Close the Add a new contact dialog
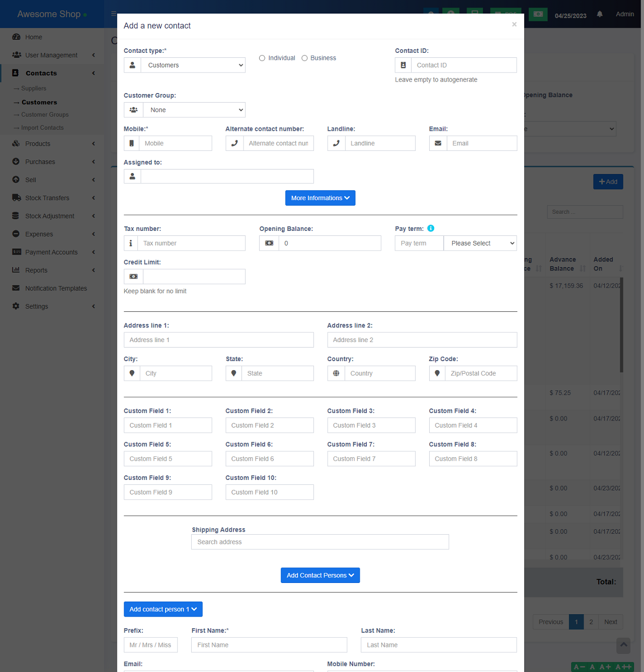Viewport: 644px width, 672px height. [x=514, y=24]
